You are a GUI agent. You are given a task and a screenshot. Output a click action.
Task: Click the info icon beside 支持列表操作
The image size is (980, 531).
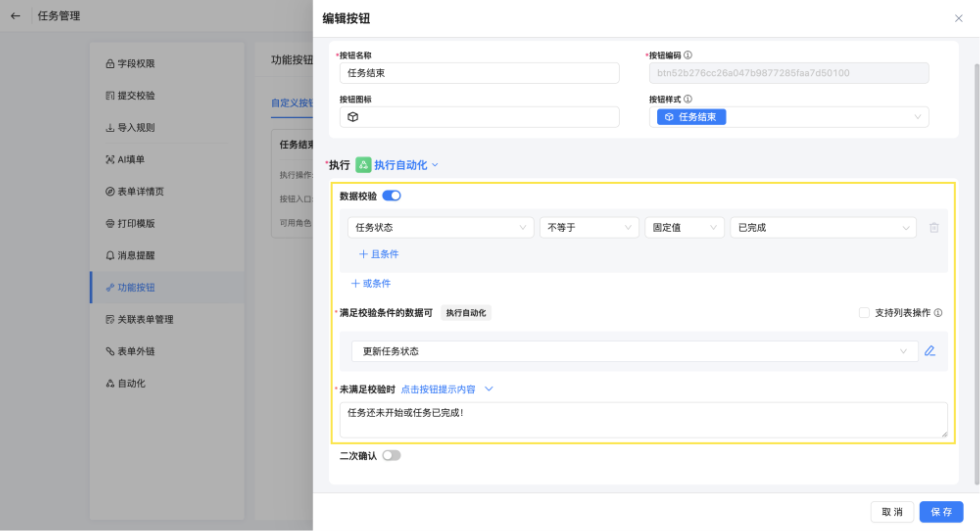[938, 313]
